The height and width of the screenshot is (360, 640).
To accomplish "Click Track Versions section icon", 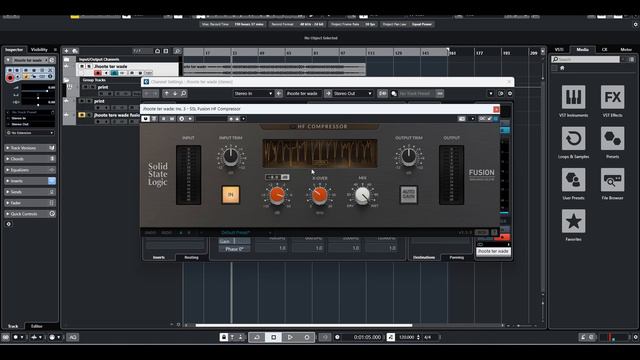I will pyautogui.click(x=52, y=148).
